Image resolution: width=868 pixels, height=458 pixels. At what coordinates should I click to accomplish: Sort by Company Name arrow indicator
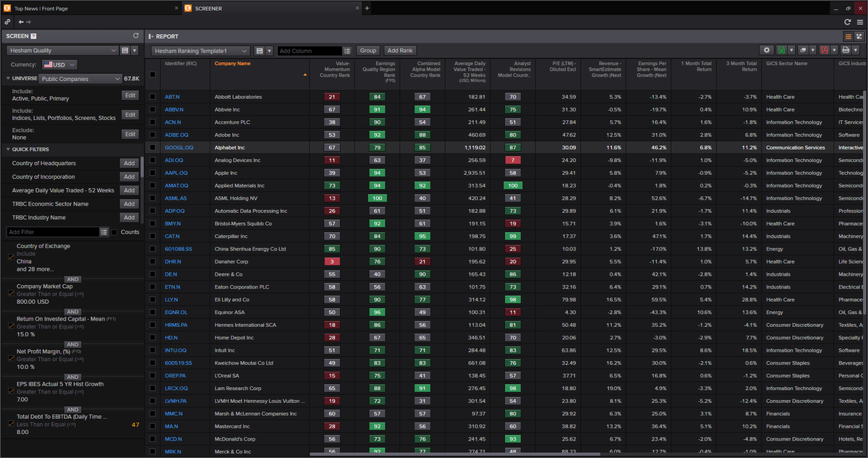[305, 75]
